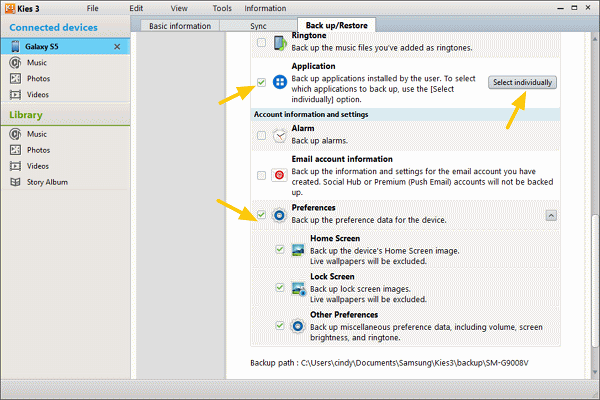This screenshot has height=400, width=600.
Task: Click the Connected devices heading
Action: [x=53, y=28]
